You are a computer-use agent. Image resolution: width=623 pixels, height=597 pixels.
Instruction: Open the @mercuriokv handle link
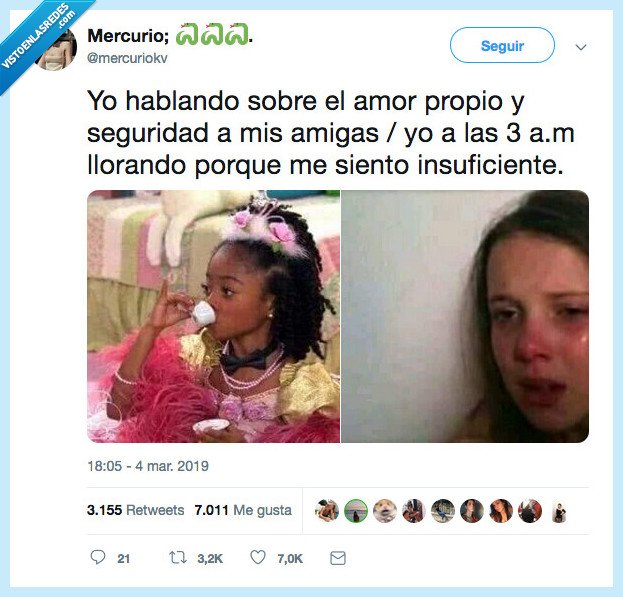click(x=127, y=58)
